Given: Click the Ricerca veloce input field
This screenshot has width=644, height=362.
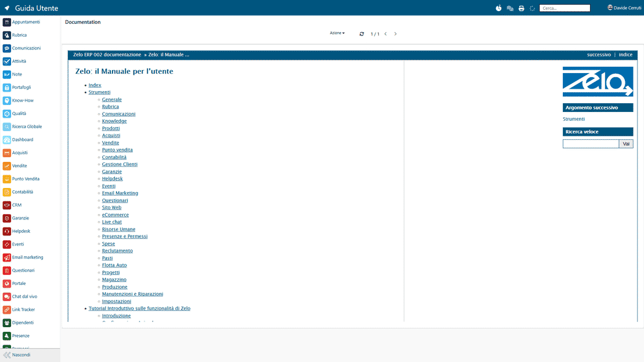Looking at the screenshot, I should tap(591, 144).
